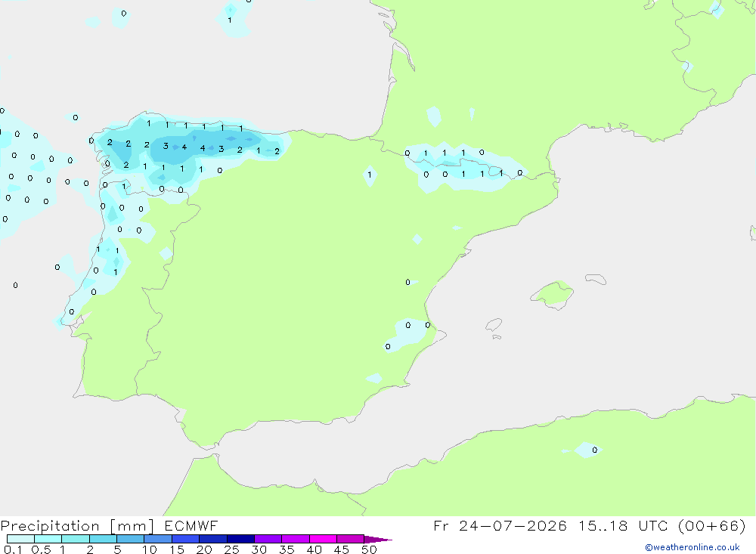Viewport: 756px width, 554px height.
Task: Click the '50' legend scale label
Action: coord(369,549)
